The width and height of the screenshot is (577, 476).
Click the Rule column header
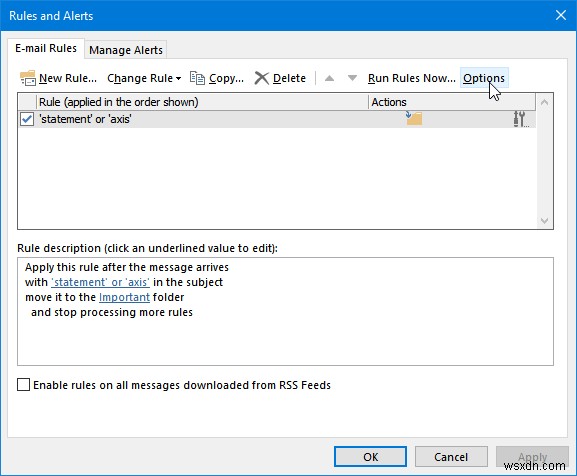pyautogui.click(x=202, y=102)
